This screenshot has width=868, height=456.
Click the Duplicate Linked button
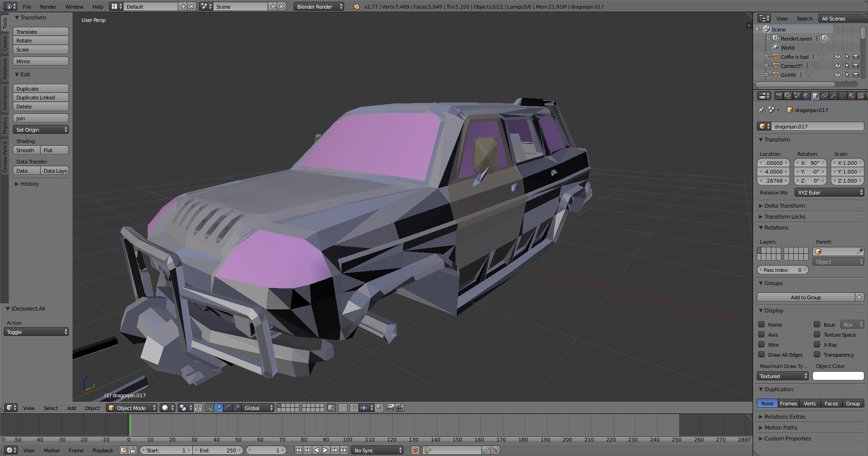[x=41, y=97]
